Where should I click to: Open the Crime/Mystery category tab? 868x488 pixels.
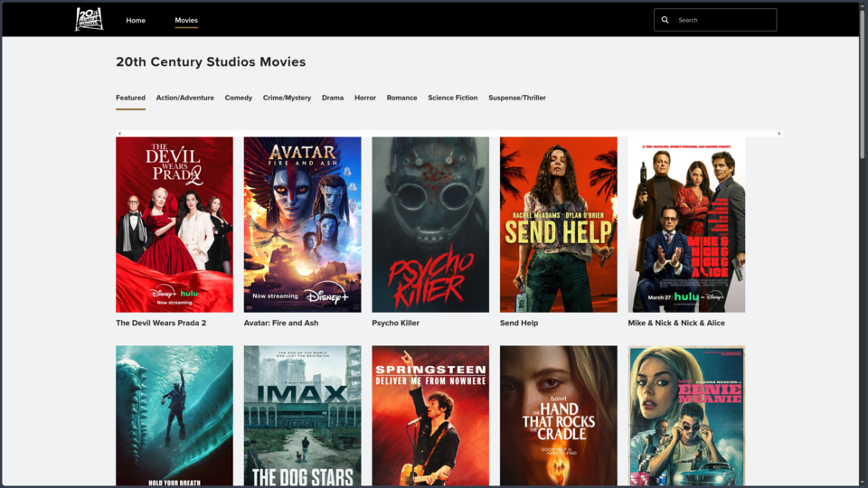coord(287,98)
